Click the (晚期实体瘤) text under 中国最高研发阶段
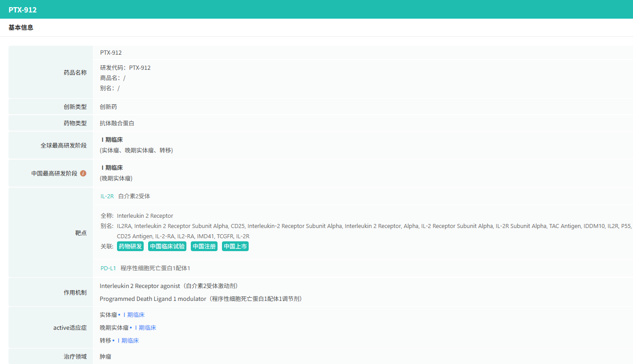This screenshot has width=633, height=364. click(116, 178)
